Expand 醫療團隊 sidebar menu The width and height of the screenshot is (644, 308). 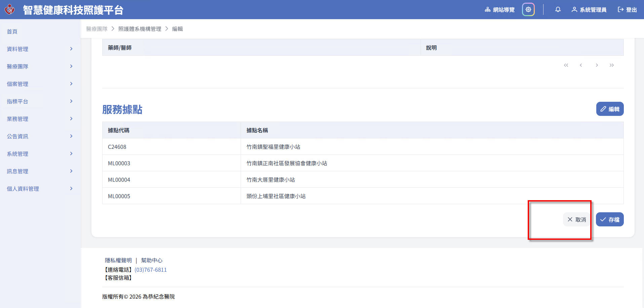coord(40,67)
